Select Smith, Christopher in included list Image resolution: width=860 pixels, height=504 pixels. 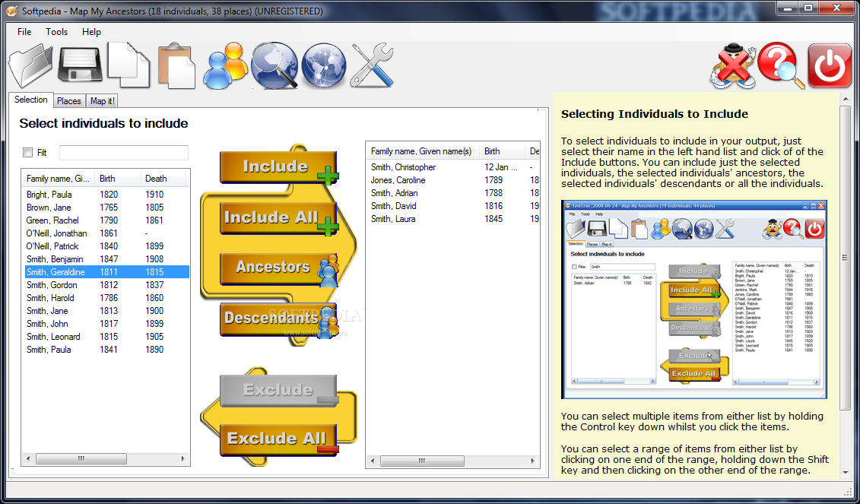[453, 167]
